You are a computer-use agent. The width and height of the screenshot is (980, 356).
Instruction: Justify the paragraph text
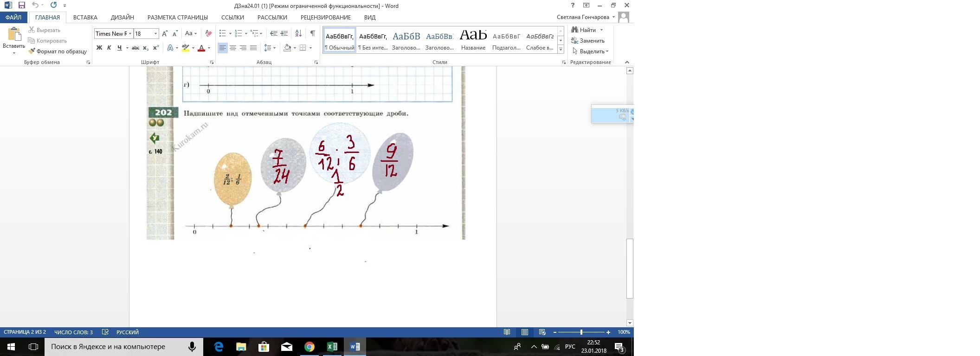click(x=253, y=48)
